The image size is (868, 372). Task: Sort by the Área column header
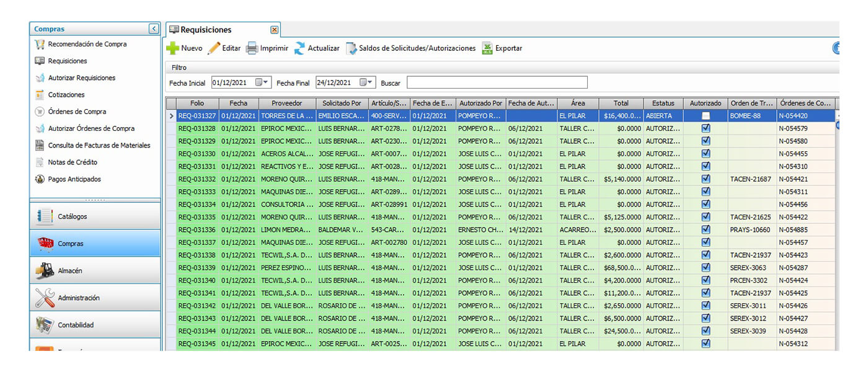pyautogui.click(x=578, y=104)
